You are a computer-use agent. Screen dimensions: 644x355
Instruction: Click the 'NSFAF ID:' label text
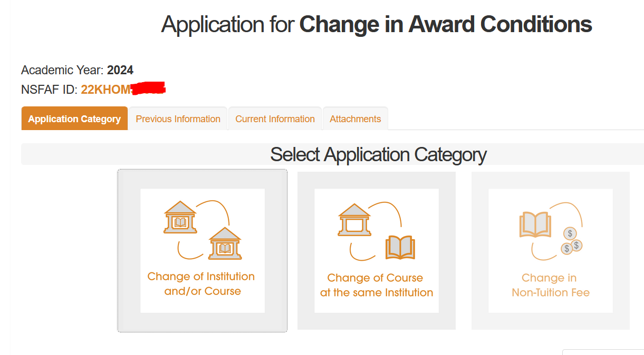click(50, 90)
